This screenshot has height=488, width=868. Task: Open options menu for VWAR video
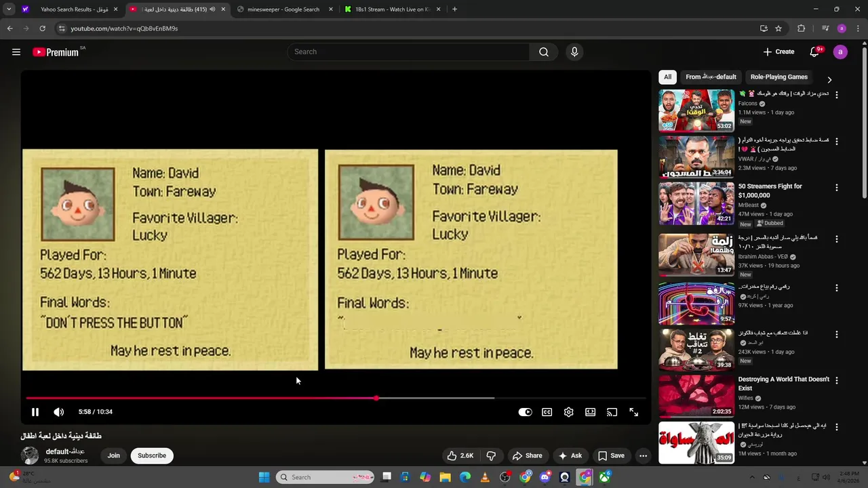836,142
